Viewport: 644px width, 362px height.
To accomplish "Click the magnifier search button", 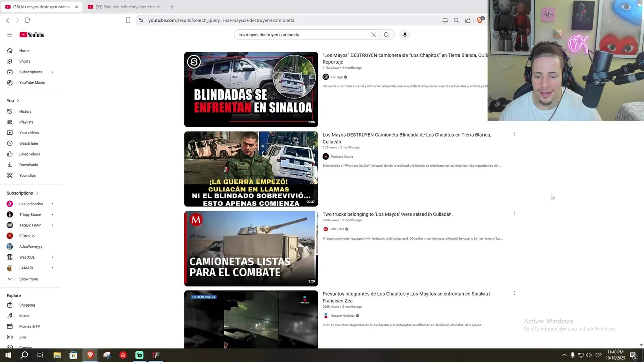I will pyautogui.click(x=386, y=35).
